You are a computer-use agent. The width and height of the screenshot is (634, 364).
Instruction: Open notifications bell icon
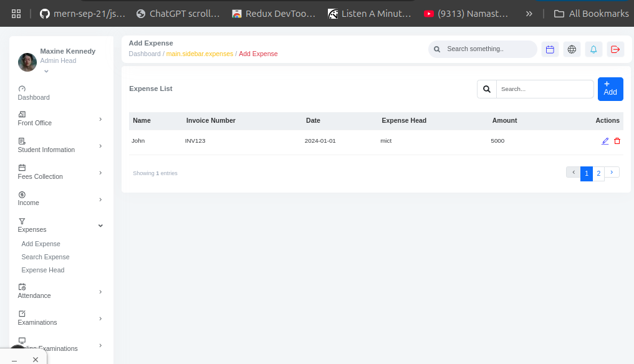pyautogui.click(x=593, y=49)
